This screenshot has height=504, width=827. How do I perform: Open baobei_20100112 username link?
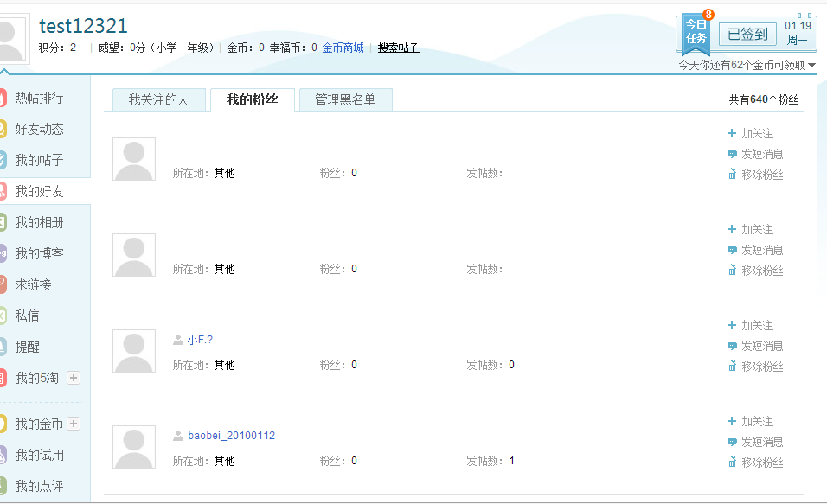pos(232,436)
